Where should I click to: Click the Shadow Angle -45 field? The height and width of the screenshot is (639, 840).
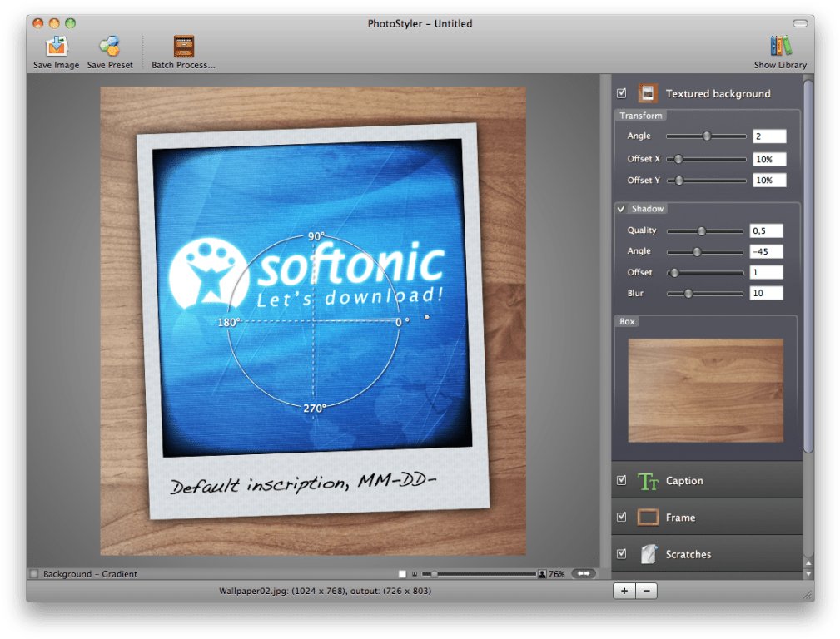pos(766,252)
